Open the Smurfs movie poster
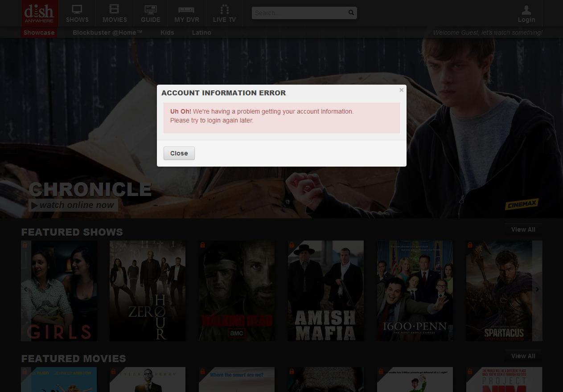The image size is (563, 392). (x=237, y=380)
